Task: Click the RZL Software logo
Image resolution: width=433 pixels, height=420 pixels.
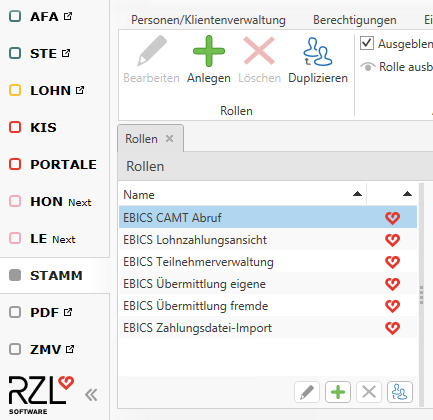Action: pyautogui.click(x=41, y=395)
